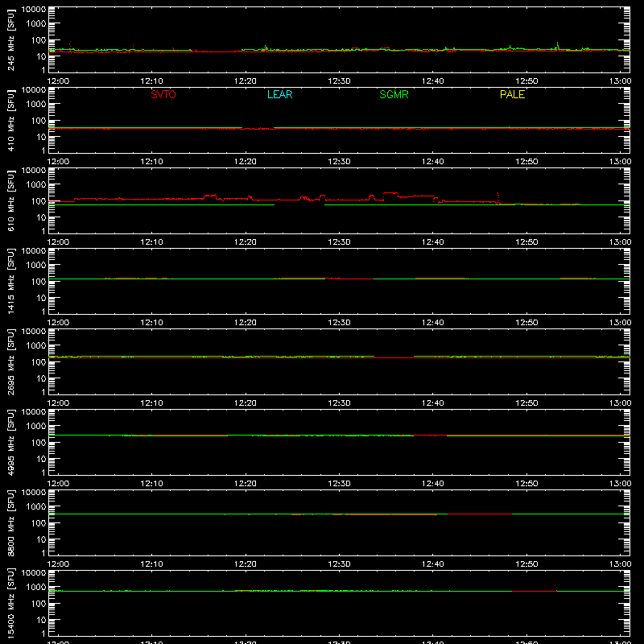
Task: Click the 10000 y-axis label of the 245 MHz plot
Action: click(34, 10)
